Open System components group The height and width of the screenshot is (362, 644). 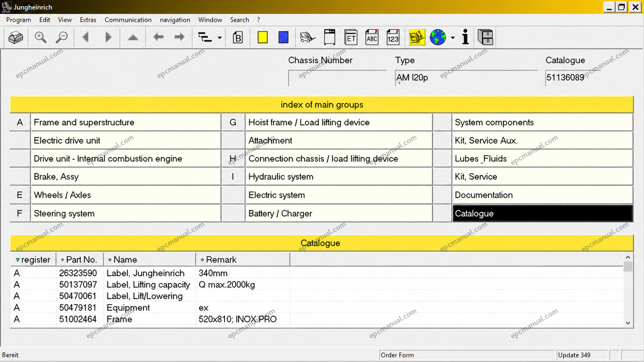coord(542,123)
